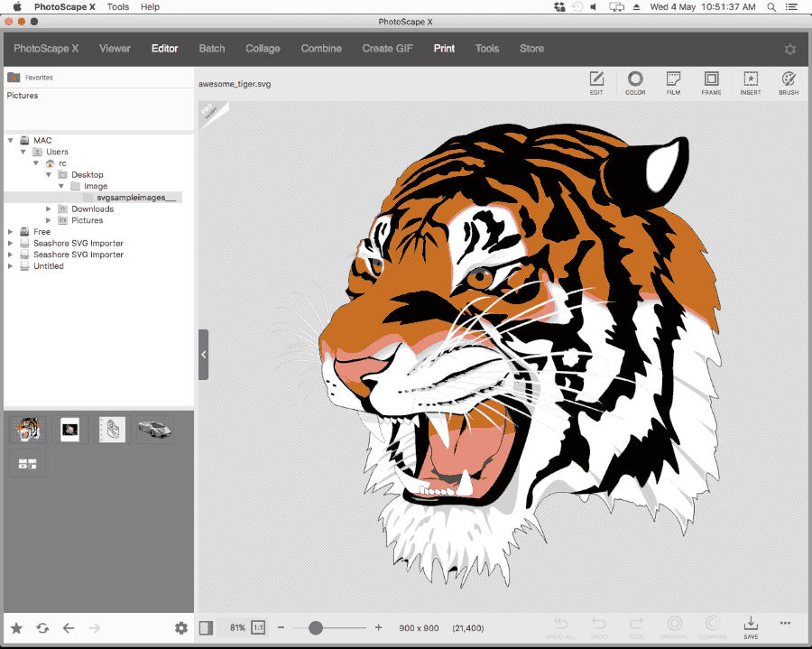Select the thumbnail in the second row

[x=27, y=464]
